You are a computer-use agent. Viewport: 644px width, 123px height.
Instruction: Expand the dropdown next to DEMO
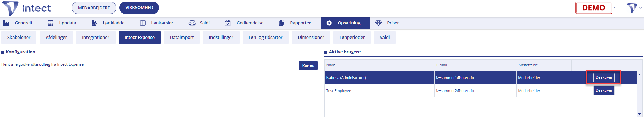click(x=615, y=8)
